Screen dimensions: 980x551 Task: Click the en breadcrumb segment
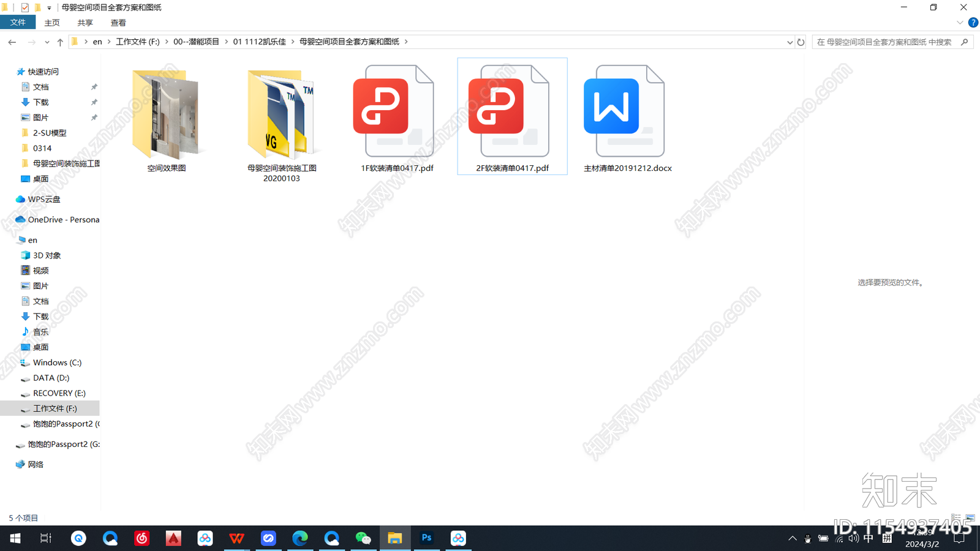click(97, 42)
